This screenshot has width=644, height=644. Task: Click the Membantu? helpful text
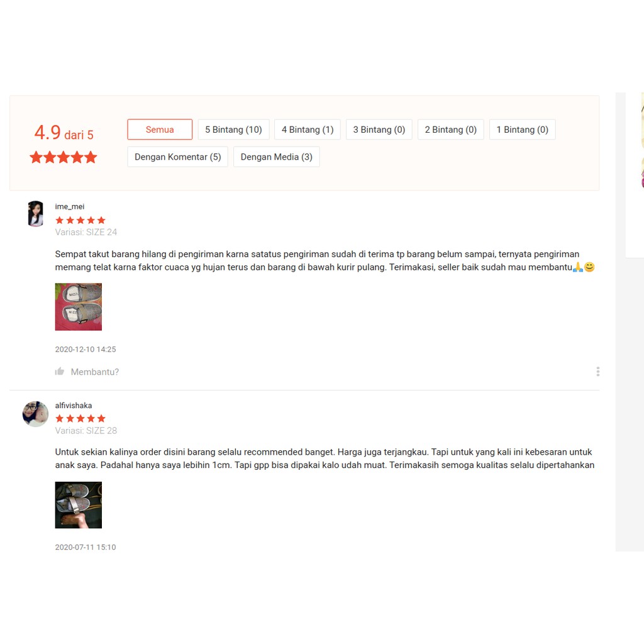point(95,372)
